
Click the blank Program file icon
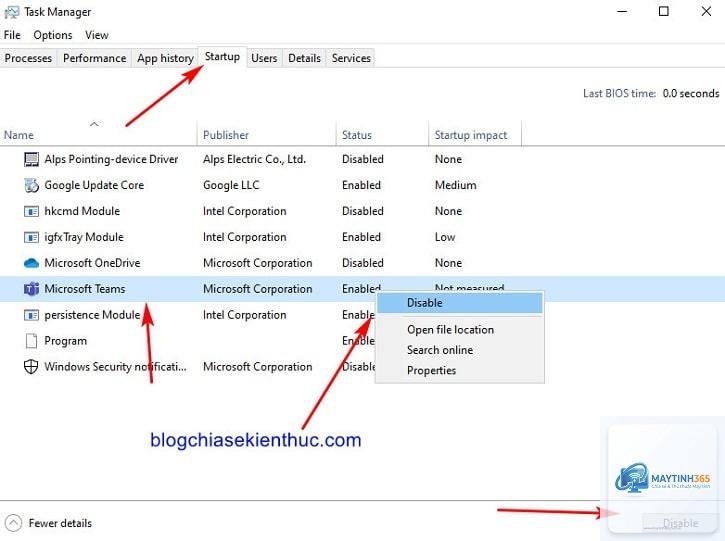coord(31,341)
